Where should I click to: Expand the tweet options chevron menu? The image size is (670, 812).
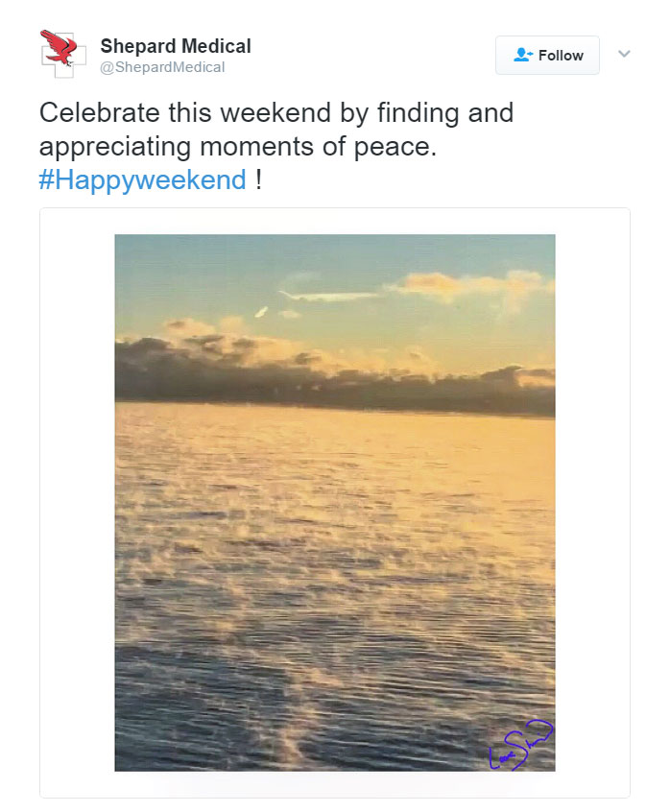(624, 54)
